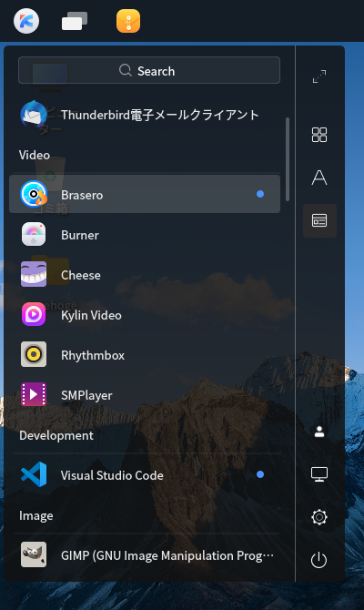Select the Brasero entry label
This screenshot has width=364, height=610.
82,195
